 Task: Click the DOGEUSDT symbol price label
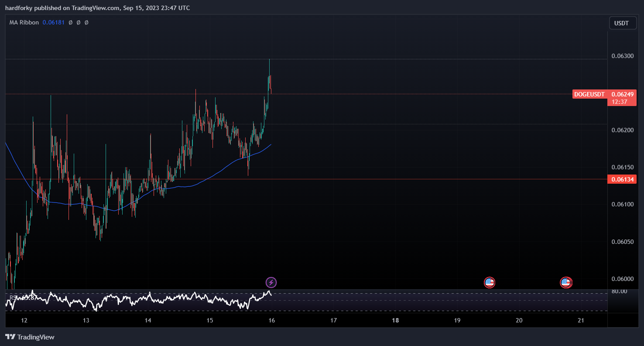589,94
